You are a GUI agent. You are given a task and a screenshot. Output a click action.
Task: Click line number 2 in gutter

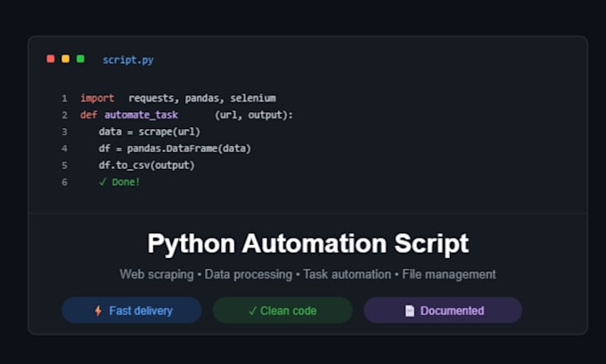coord(64,115)
